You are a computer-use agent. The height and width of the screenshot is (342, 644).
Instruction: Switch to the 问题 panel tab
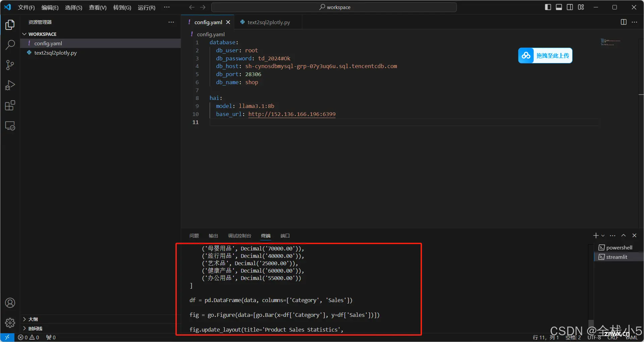click(x=194, y=236)
